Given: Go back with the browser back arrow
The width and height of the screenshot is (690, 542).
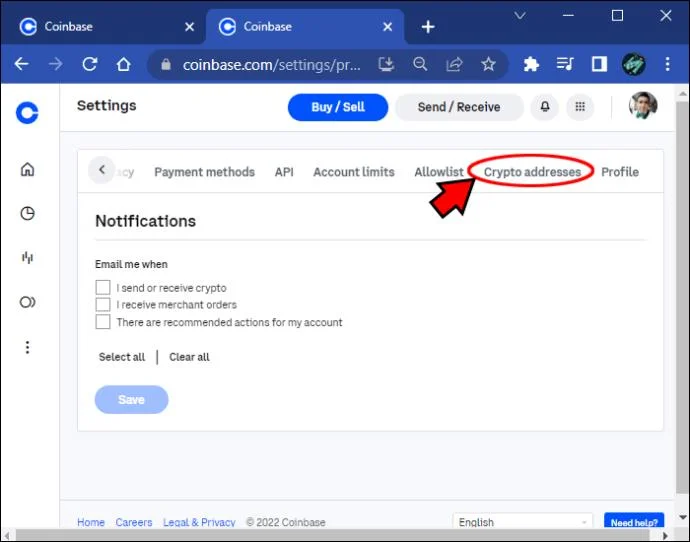Looking at the screenshot, I should [x=22, y=64].
